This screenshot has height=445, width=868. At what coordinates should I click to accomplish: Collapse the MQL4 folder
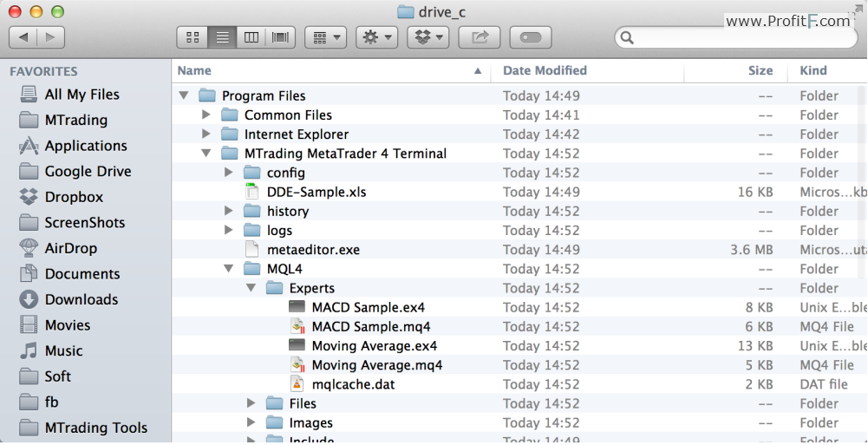click(229, 269)
